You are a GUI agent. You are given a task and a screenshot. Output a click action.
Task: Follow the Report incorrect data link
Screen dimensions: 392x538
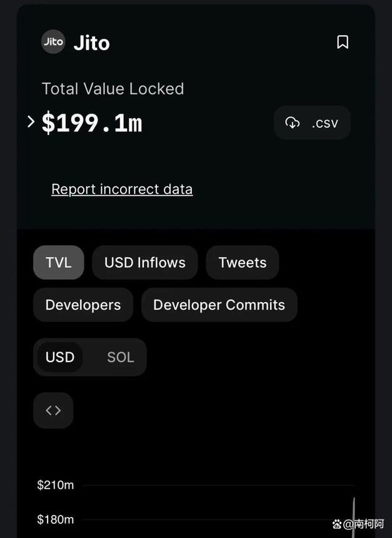click(x=122, y=189)
